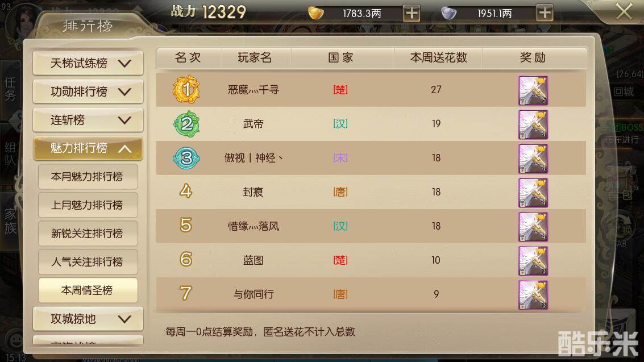The image size is (644, 362).
Task: Select 本月魅力排行榜 sub-ranking
Action: point(88,177)
